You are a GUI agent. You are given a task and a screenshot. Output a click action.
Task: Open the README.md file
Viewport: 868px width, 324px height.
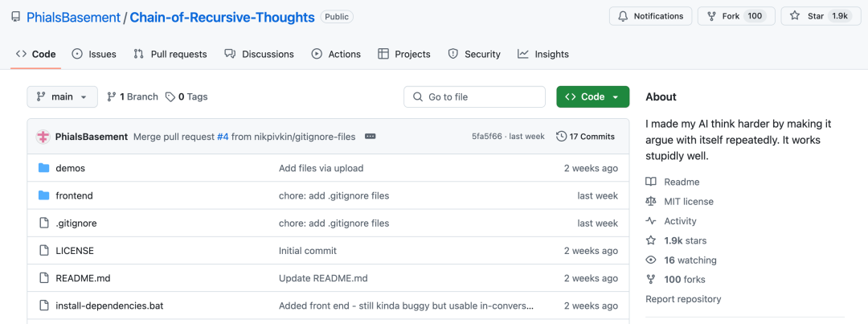pos(83,278)
